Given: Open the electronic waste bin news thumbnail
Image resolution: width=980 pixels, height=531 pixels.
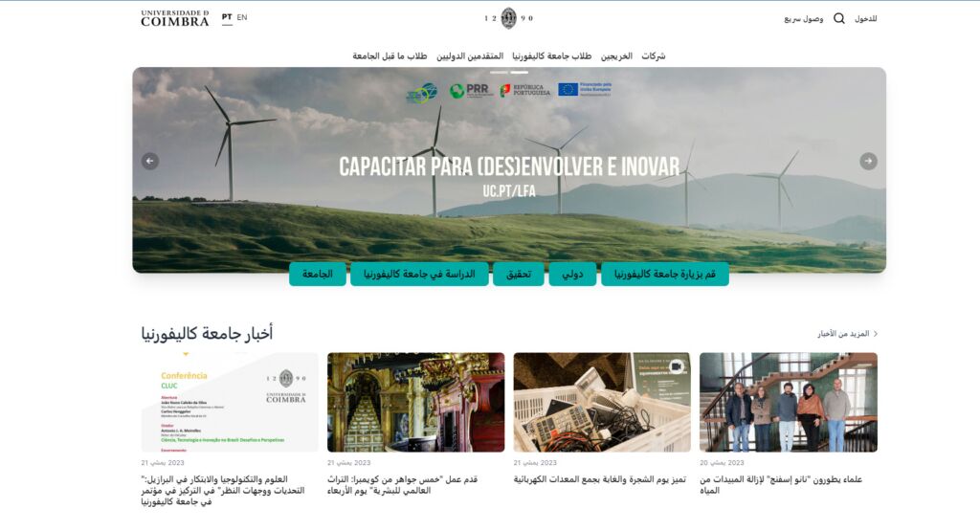Looking at the screenshot, I should [602, 402].
